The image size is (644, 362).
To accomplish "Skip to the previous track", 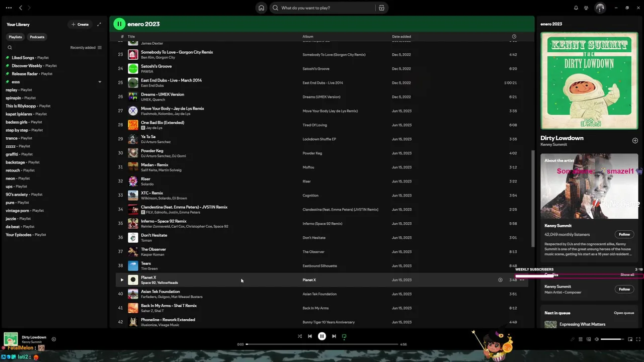I will pyautogui.click(x=310, y=336).
